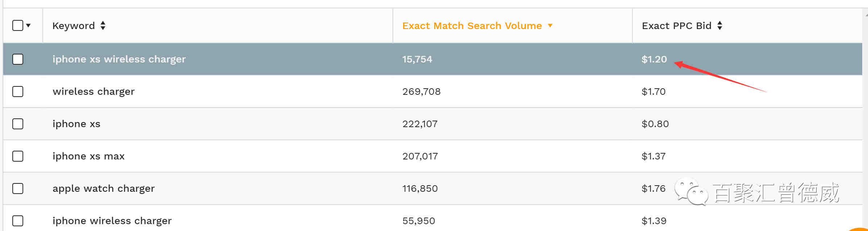
Task: Enable checkbox for apple watch charger
Action: click(18, 188)
